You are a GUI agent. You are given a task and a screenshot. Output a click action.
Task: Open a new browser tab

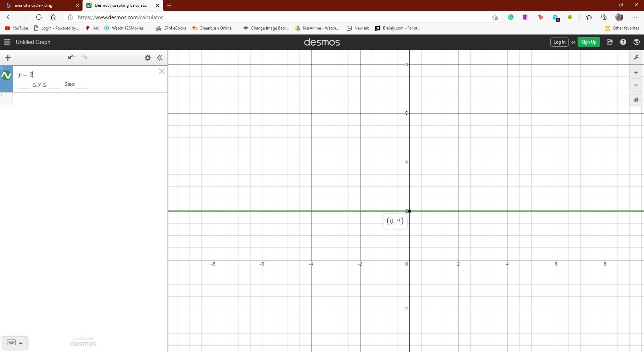(x=169, y=5)
